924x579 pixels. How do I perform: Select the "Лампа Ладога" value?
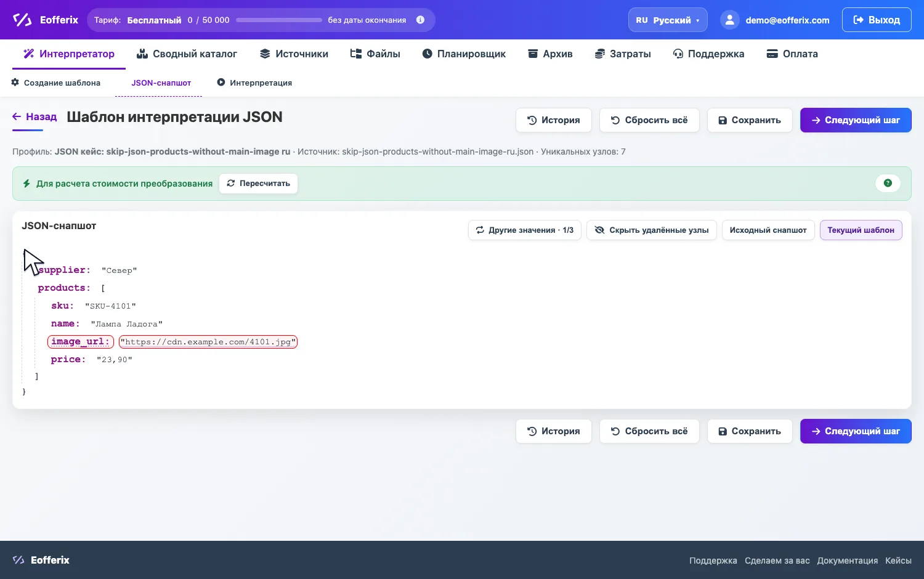pos(127,324)
